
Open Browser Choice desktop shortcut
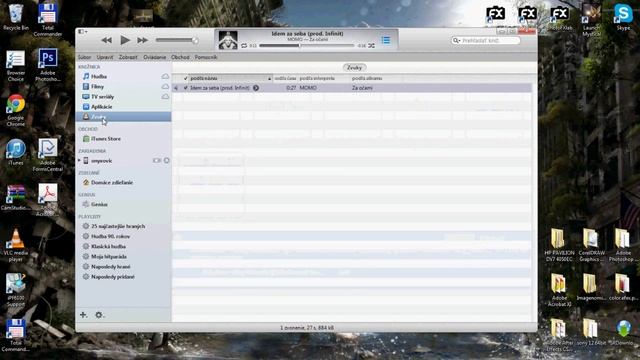pos(16,65)
